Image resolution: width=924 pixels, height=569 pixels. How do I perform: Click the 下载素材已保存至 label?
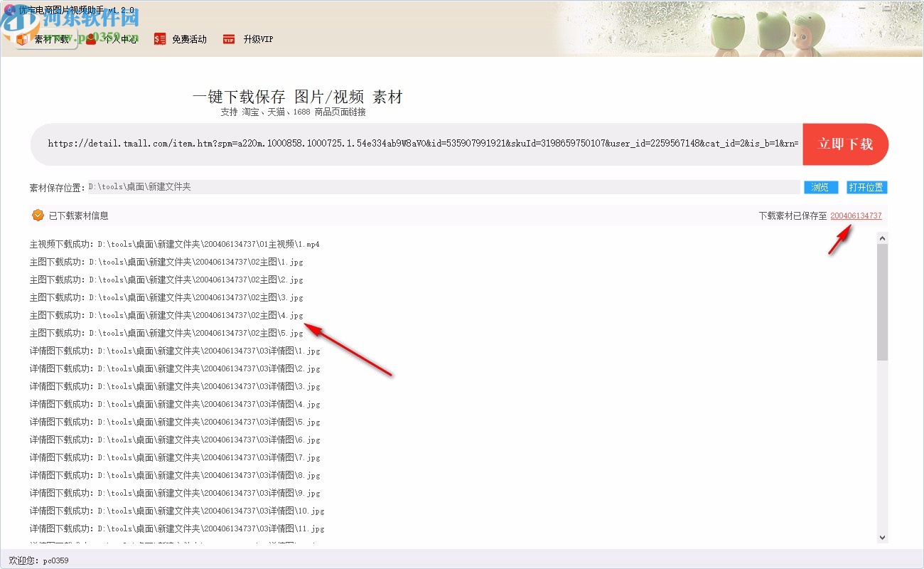coord(793,216)
